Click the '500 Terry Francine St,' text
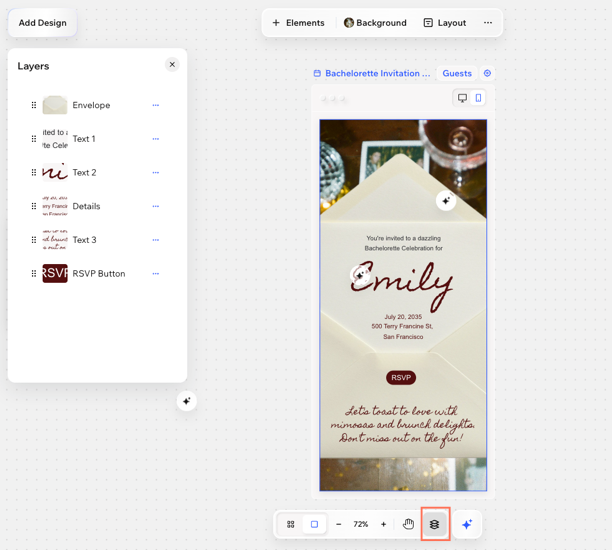 click(402, 326)
